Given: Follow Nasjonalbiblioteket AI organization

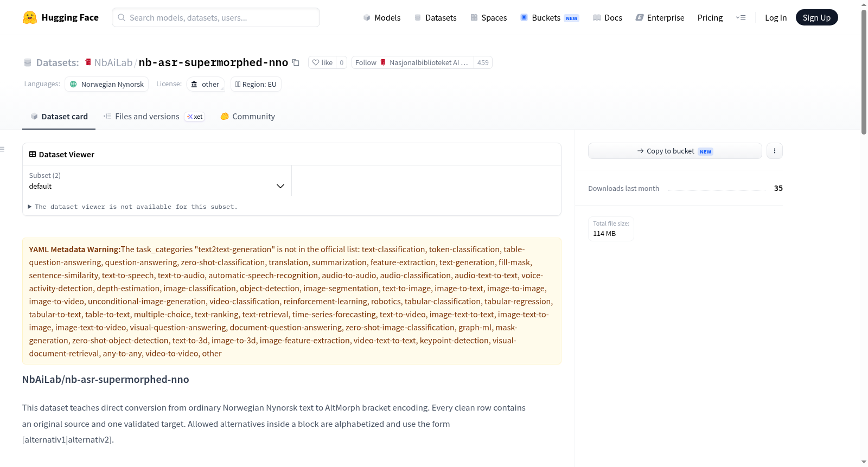Looking at the screenshot, I should 413,62.
